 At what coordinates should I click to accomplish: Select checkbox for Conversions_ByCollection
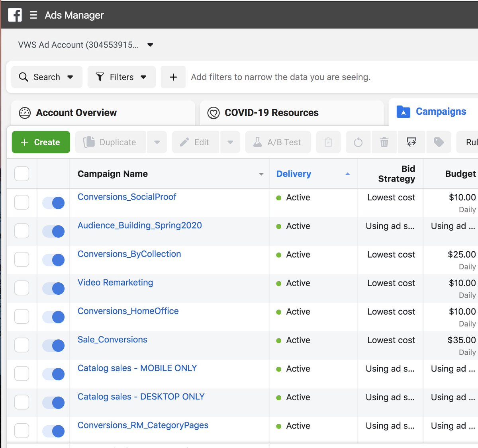pos(22,260)
